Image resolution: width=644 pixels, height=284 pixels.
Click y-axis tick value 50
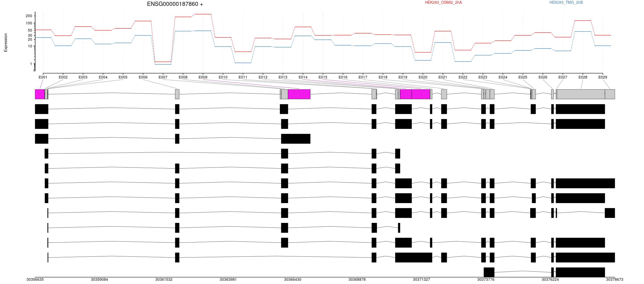30,30
